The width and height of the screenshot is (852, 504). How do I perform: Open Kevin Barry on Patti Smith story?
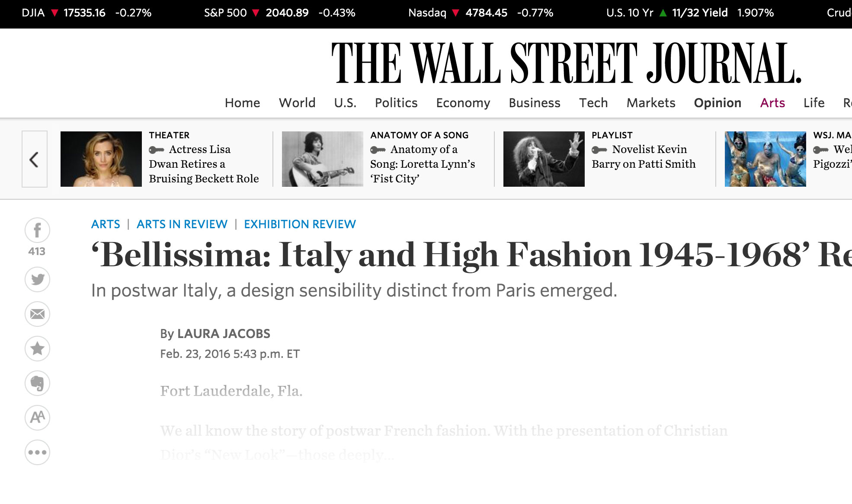coord(644,156)
